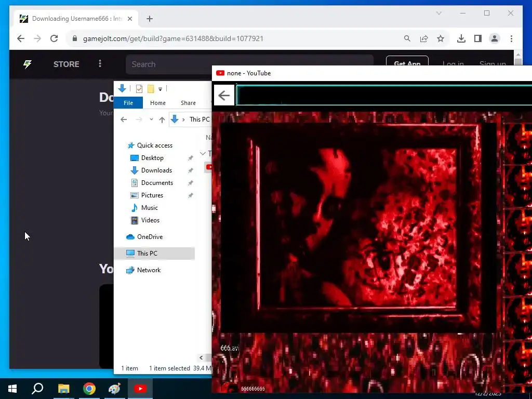The height and width of the screenshot is (399, 532).
Task: Open Music folder in navigation pane
Action: coord(149,208)
